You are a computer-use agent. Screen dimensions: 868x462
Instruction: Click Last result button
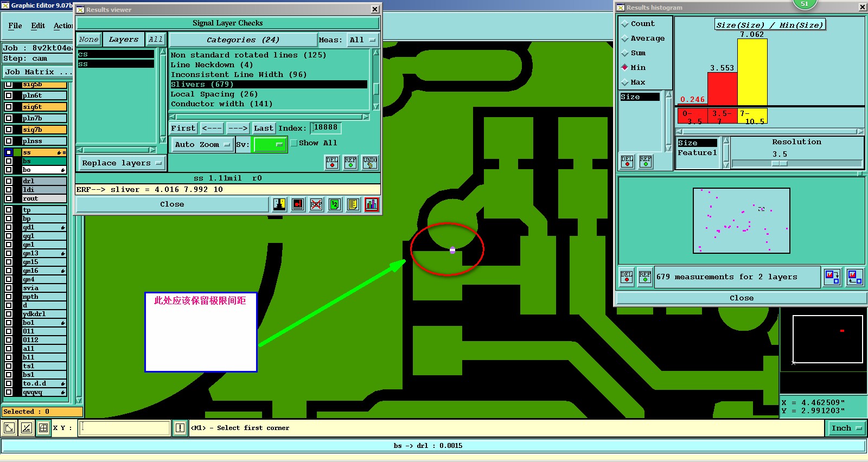[x=264, y=129]
